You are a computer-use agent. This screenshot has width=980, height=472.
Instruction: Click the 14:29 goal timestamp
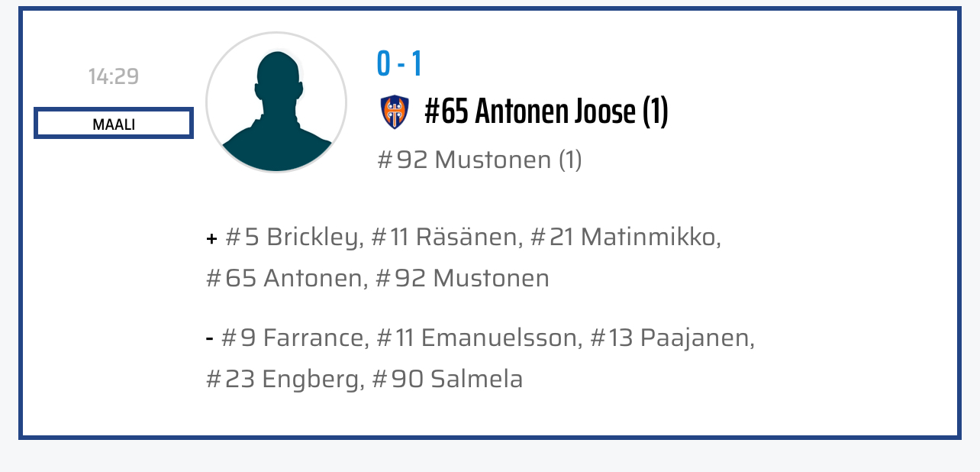(114, 76)
